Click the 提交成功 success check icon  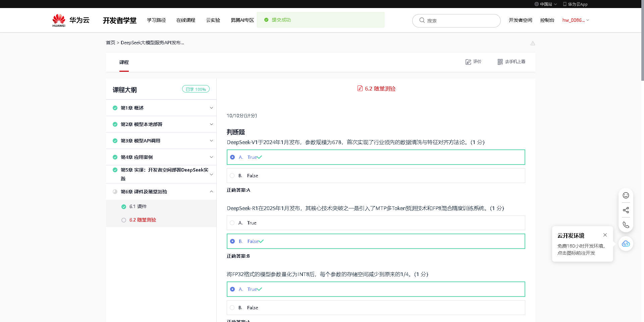tap(266, 20)
